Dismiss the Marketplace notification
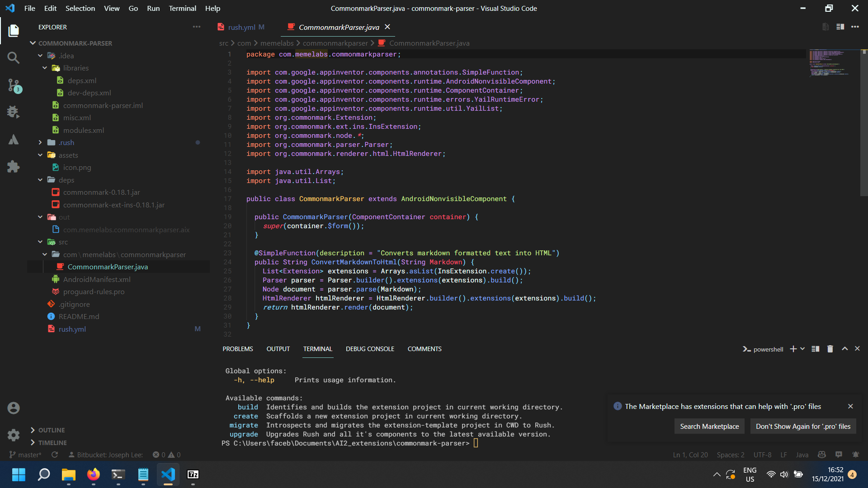The image size is (868, 488). [x=850, y=406]
